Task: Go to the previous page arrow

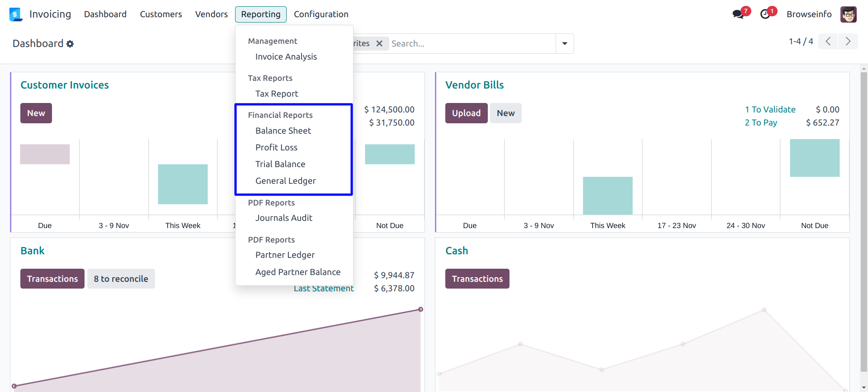Action: (828, 42)
